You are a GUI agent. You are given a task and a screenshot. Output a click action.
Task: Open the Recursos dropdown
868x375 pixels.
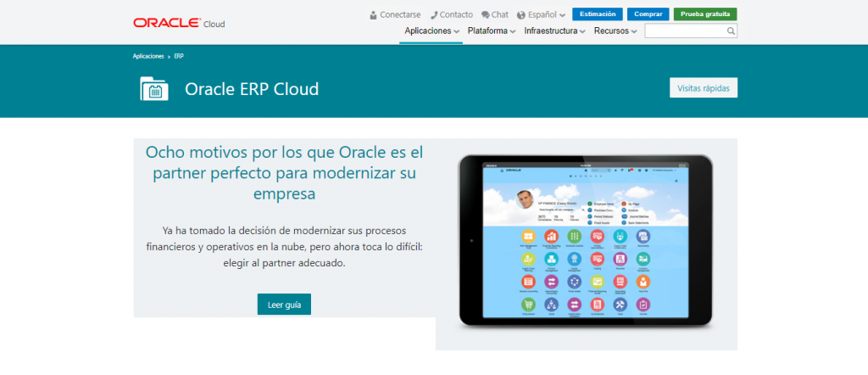615,31
